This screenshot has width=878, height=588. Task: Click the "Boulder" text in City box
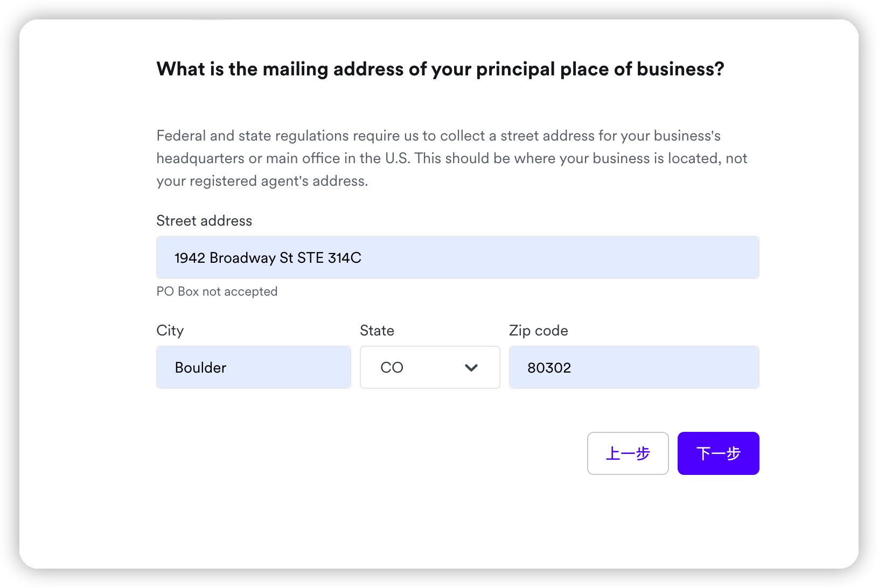200,368
